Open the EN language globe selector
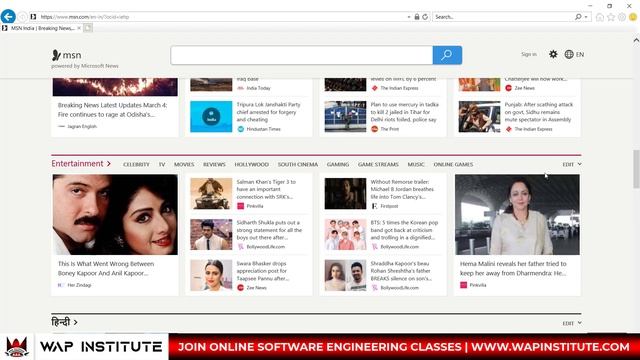This screenshot has width=640, height=360. [574, 54]
